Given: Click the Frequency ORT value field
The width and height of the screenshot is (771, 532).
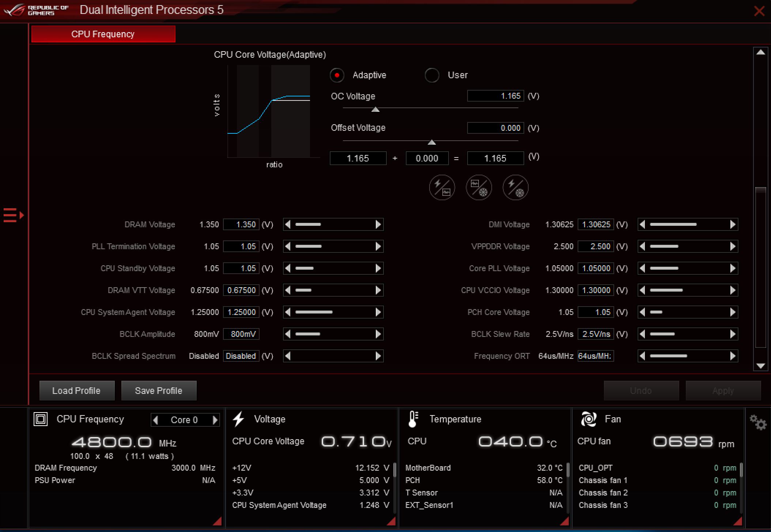Looking at the screenshot, I should (596, 356).
